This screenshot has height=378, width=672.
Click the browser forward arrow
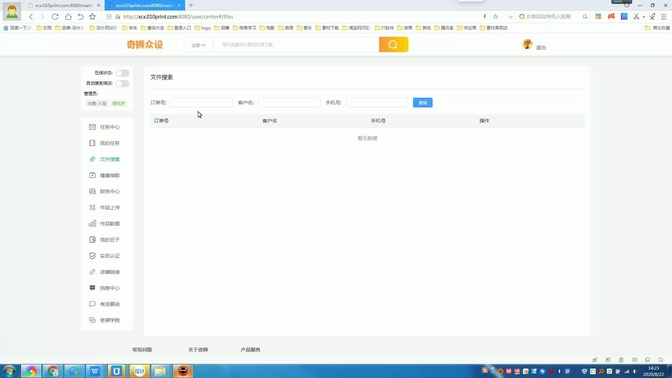[42, 17]
